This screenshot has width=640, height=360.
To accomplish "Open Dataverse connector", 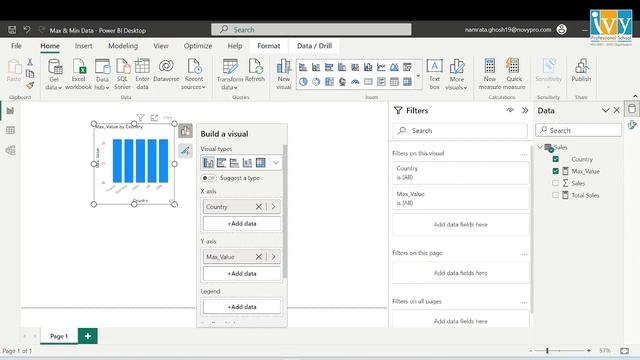I will click(x=166, y=70).
